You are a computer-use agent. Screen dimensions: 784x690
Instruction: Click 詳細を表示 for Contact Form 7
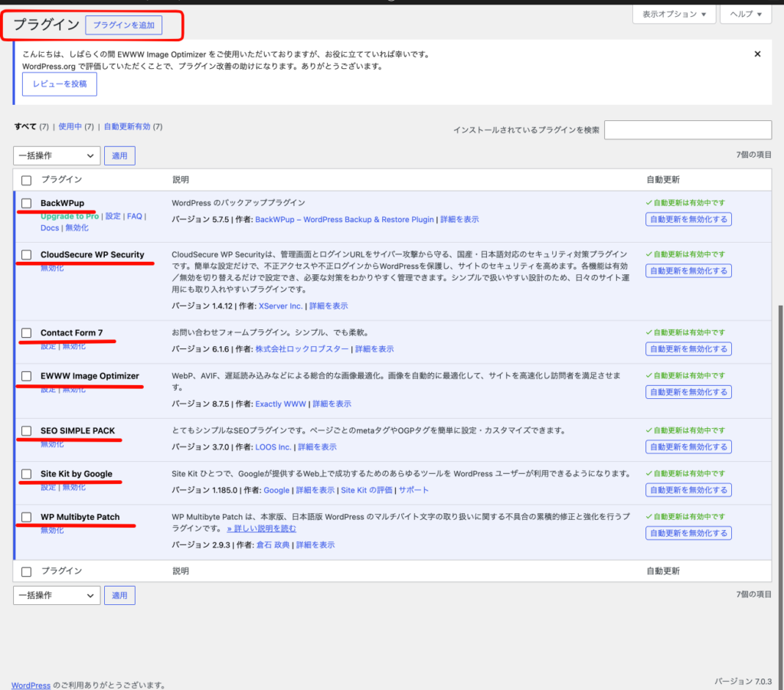[x=374, y=349]
